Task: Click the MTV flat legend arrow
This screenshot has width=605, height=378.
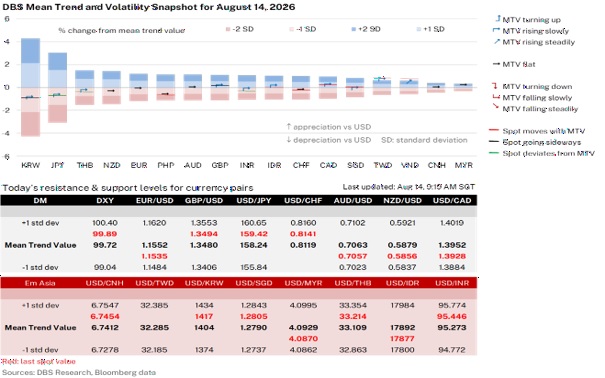Action: [x=497, y=64]
